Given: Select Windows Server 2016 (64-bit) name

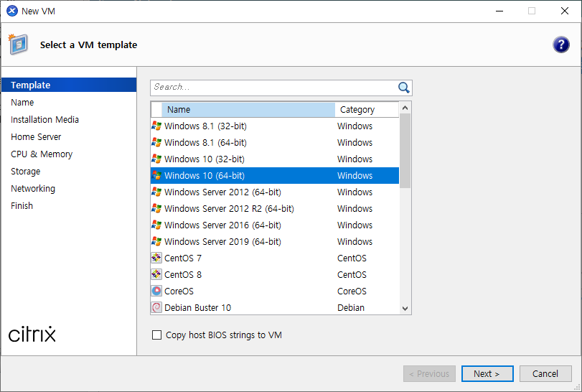Looking at the screenshot, I should pyautogui.click(x=222, y=225).
